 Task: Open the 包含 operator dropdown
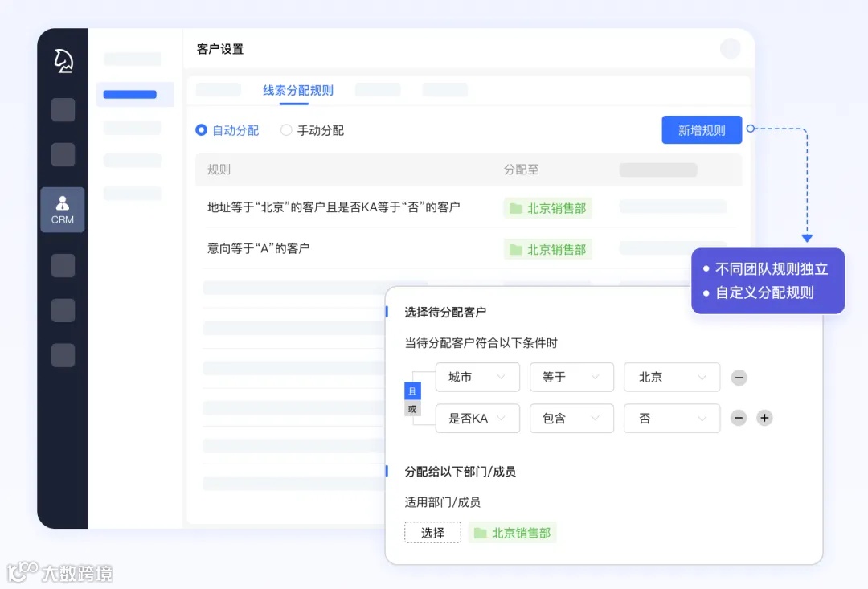tap(571, 418)
